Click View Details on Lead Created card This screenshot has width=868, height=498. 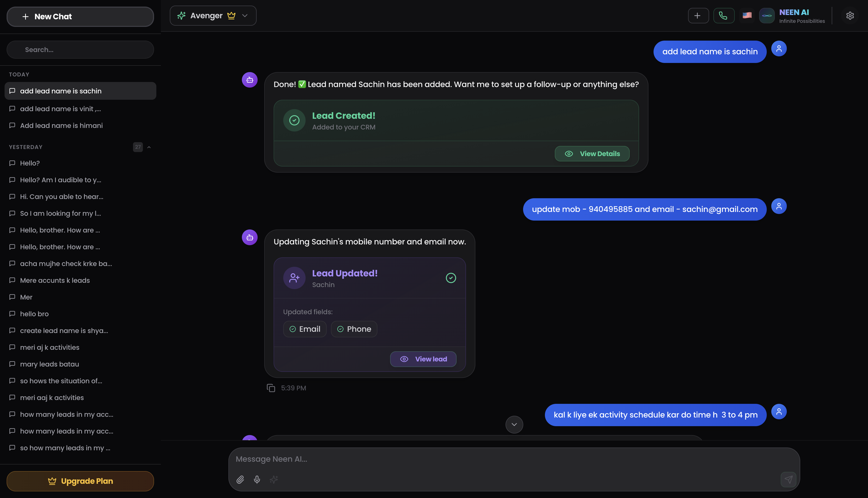click(592, 154)
